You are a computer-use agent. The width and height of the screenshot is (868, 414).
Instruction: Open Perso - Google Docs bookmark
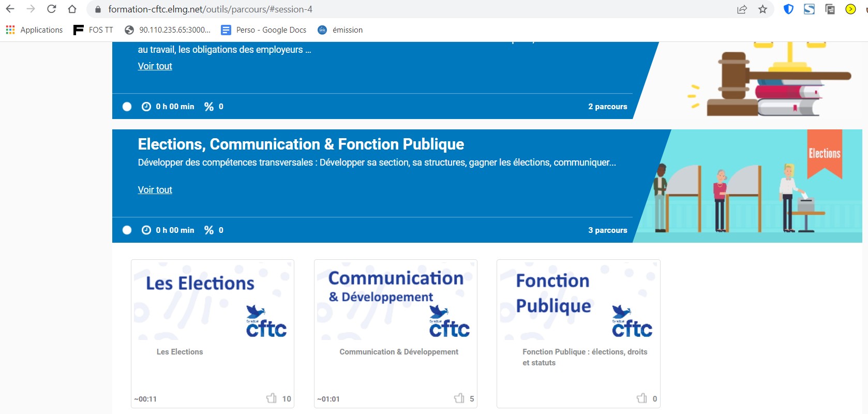[x=264, y=30]
